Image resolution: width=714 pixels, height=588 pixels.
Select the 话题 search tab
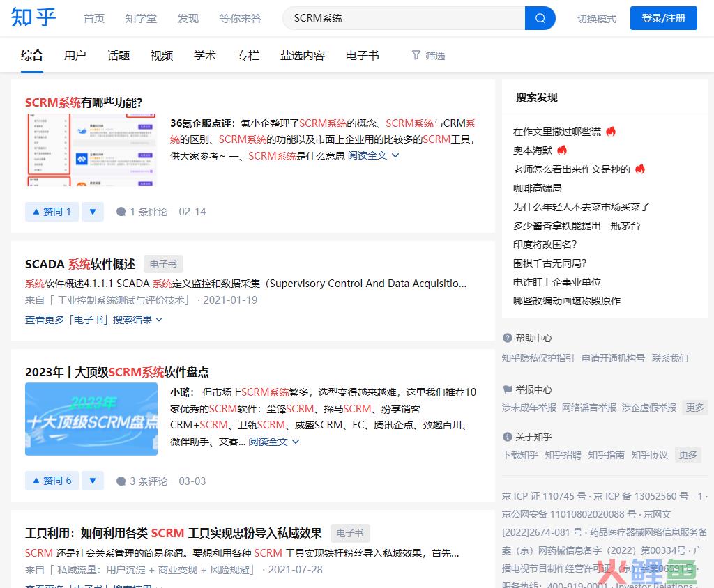tap(119, 56)
